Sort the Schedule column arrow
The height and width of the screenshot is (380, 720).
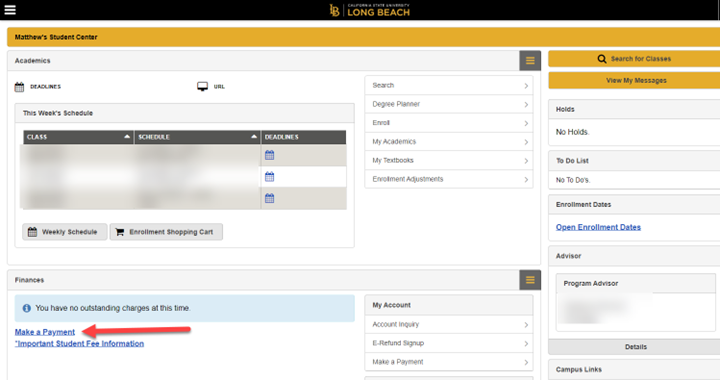254,137
